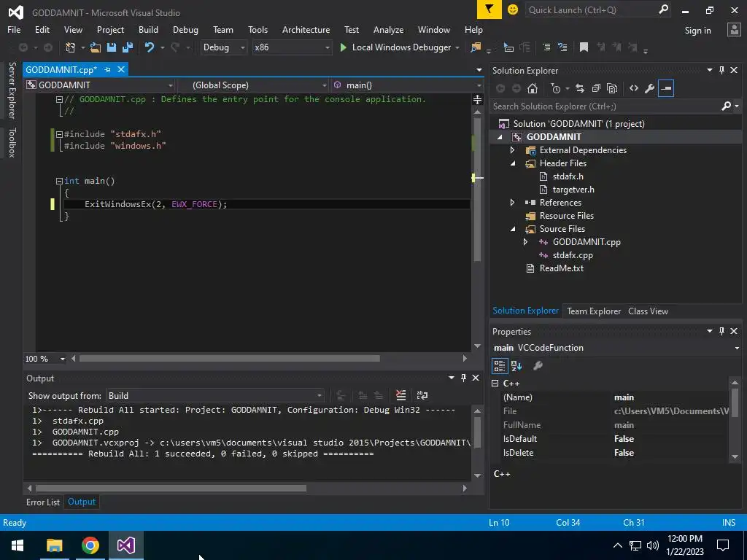
Task: Collapse the int main() code block
Action: coord(59,181)
